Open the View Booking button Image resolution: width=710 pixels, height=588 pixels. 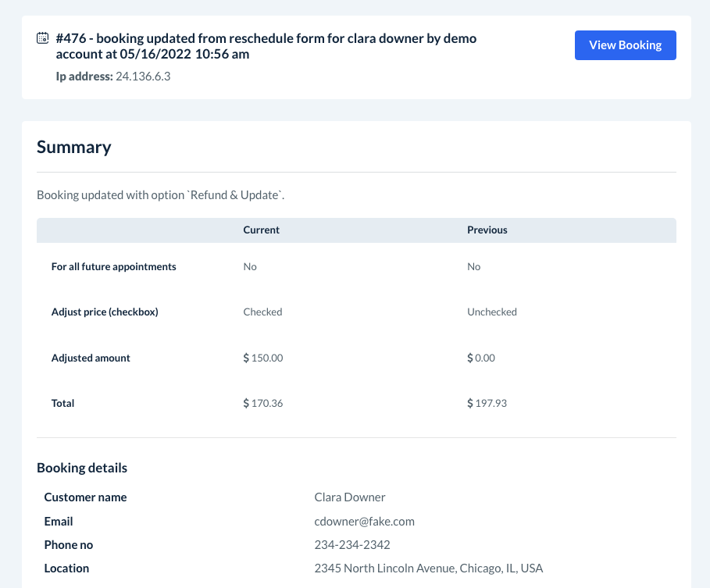pos(625,45)
